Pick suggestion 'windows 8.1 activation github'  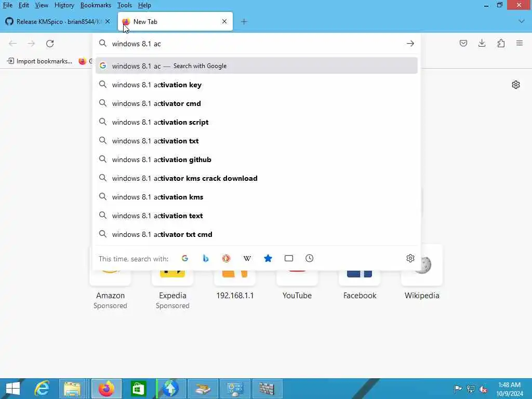coord(256,159)
